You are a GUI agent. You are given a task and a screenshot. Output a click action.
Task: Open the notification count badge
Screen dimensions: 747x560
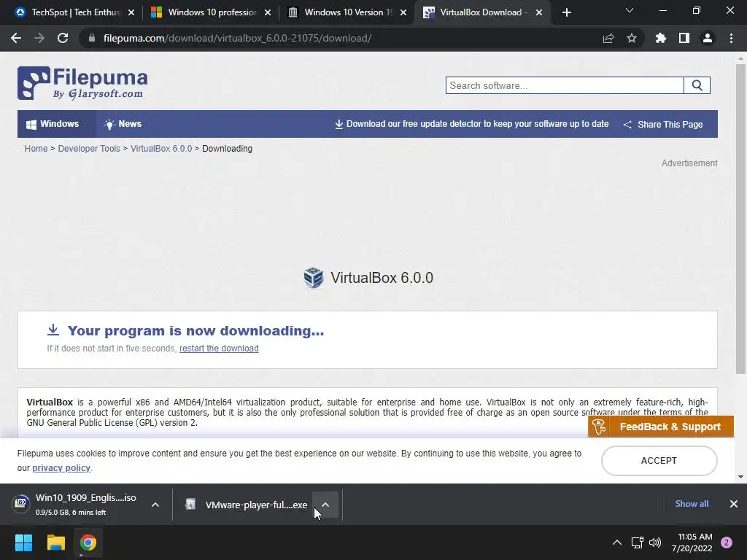(x=727, y=542)
